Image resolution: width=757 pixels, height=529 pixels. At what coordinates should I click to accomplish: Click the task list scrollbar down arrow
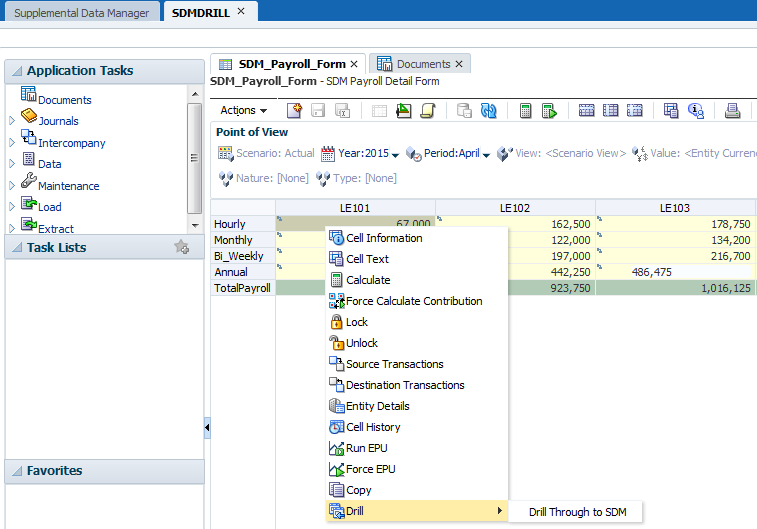[x=195, y=225]
